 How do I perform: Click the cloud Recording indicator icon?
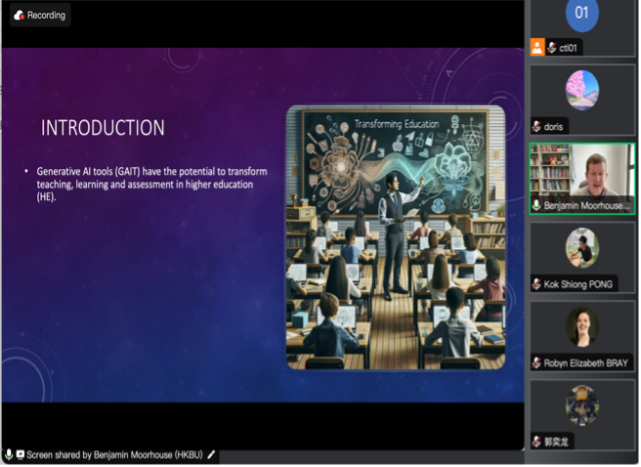tap(18, 15)
